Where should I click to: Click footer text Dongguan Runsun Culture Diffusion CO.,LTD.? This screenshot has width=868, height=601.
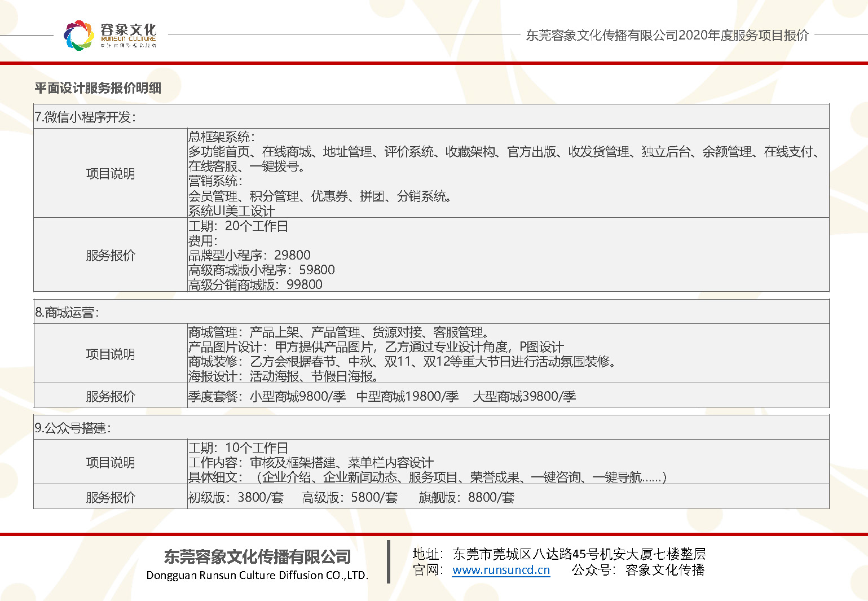click(x=257, y=576)
